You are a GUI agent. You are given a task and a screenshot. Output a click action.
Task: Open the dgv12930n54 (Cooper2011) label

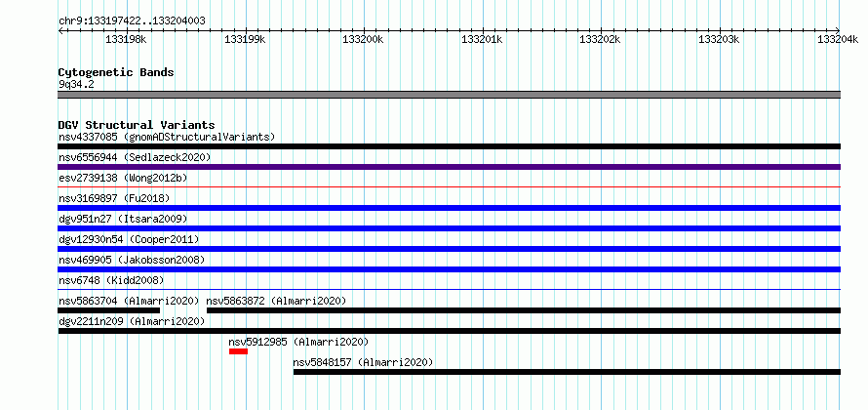coord(129,239)
